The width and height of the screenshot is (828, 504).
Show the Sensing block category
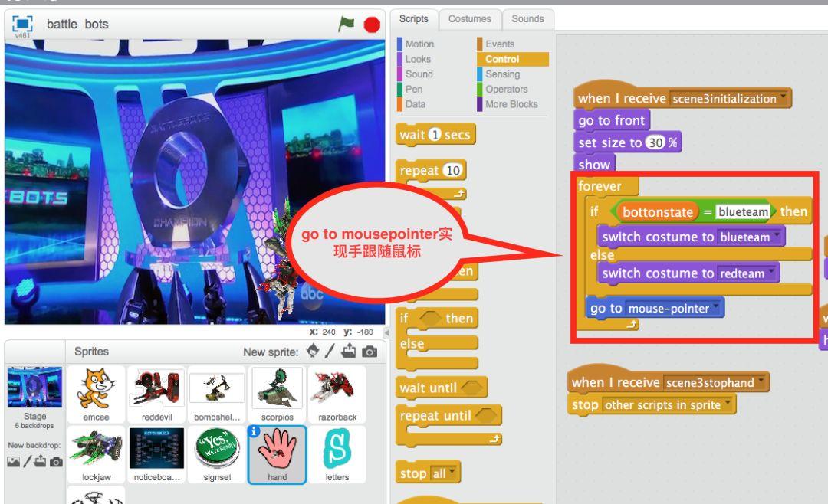coord(503,74)
